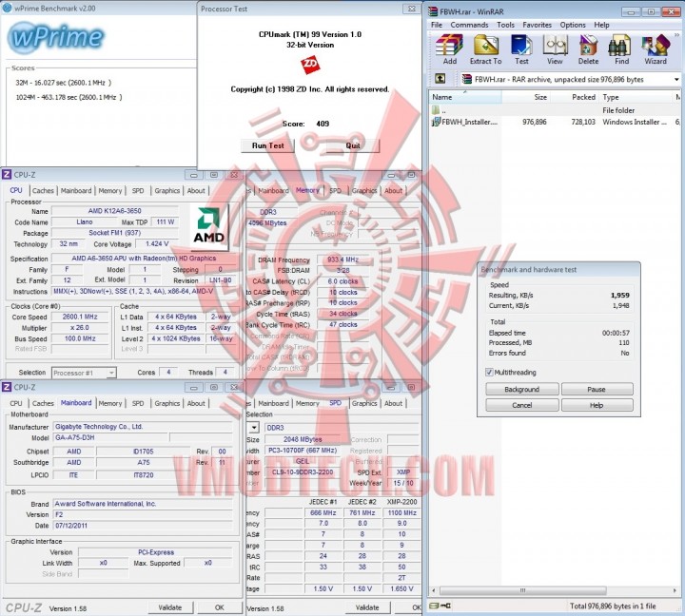The height and width of the screenshot is (616, 685).
Task: Sort by the Type column header
Action: point(636,97)
